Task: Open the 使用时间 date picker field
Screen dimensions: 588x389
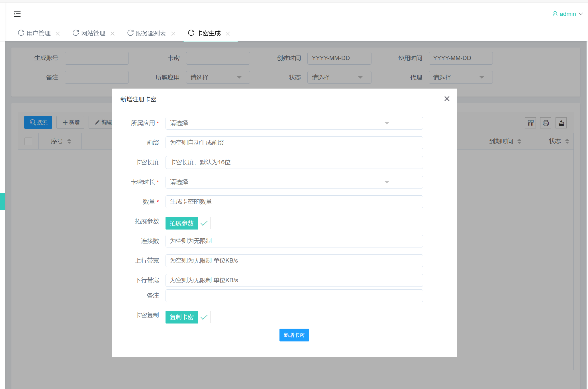Action: click(x=461, y=58)
